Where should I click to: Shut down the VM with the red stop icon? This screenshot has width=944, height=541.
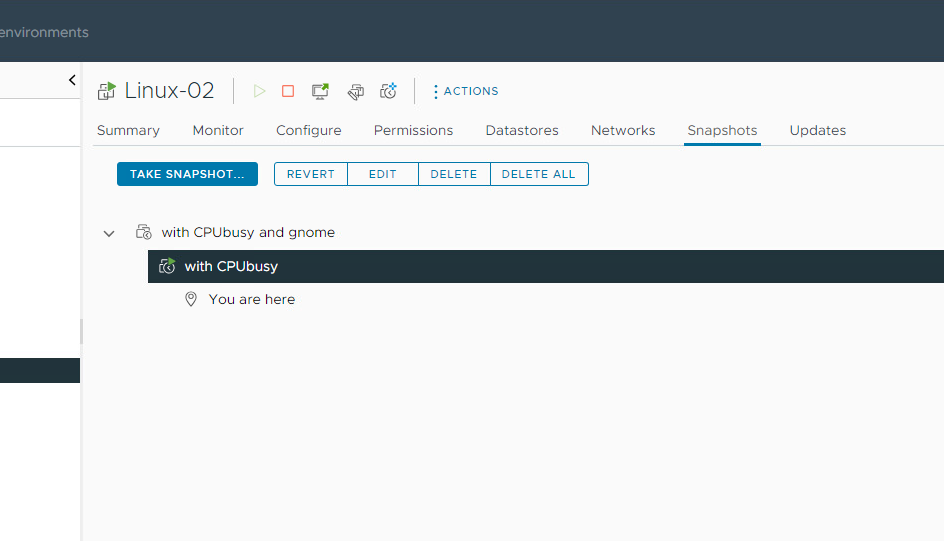(288, 91)
